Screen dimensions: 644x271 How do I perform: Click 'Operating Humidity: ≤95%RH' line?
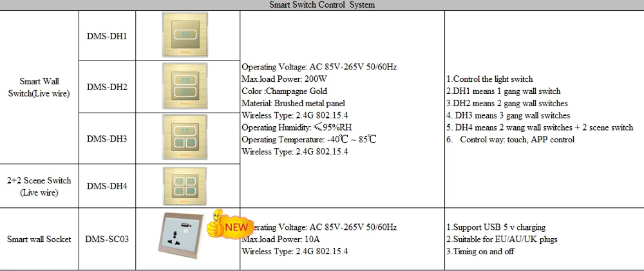pyautogui.click(x=296, y=127)
